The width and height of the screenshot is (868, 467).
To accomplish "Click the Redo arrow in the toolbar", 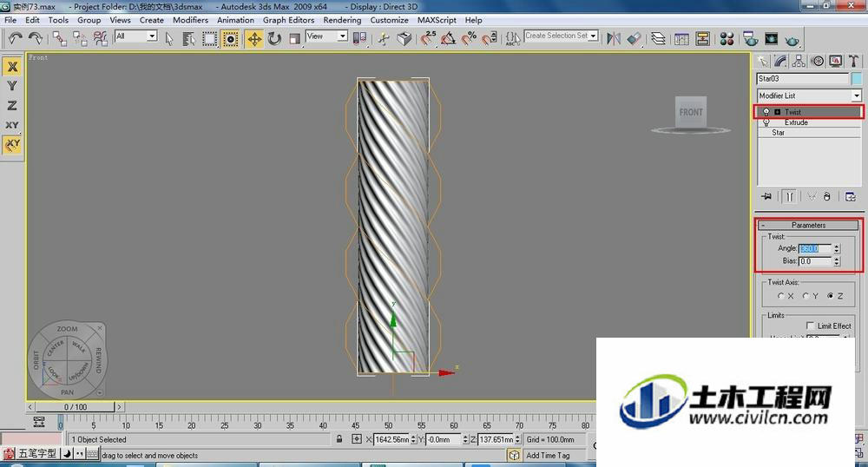I will click(x=35, y=38).
